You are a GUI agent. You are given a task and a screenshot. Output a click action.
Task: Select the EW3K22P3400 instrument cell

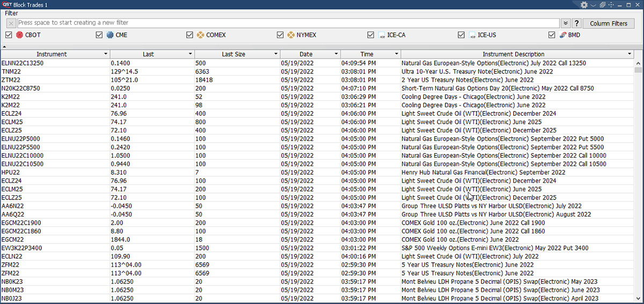(55, 248)
